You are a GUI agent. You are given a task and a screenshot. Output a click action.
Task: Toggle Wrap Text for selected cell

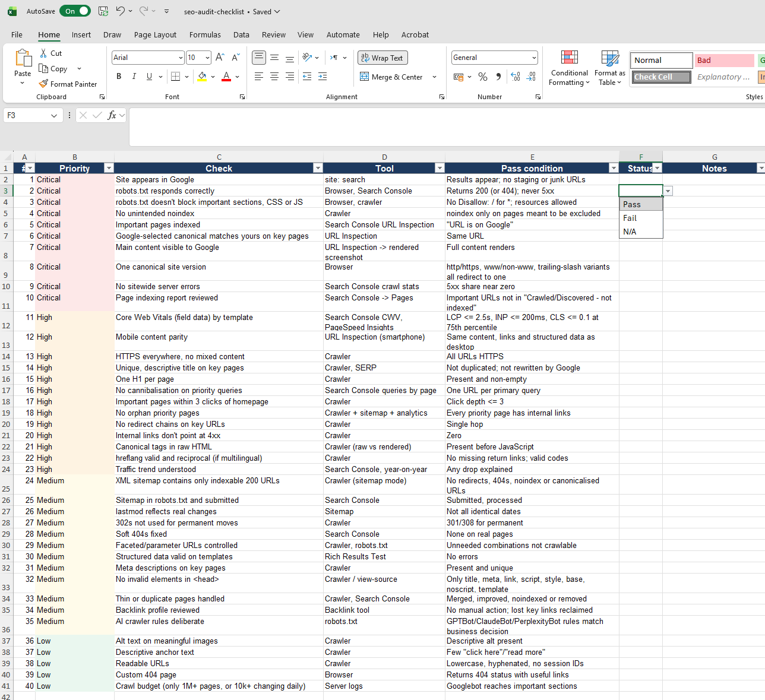point(383,58)
